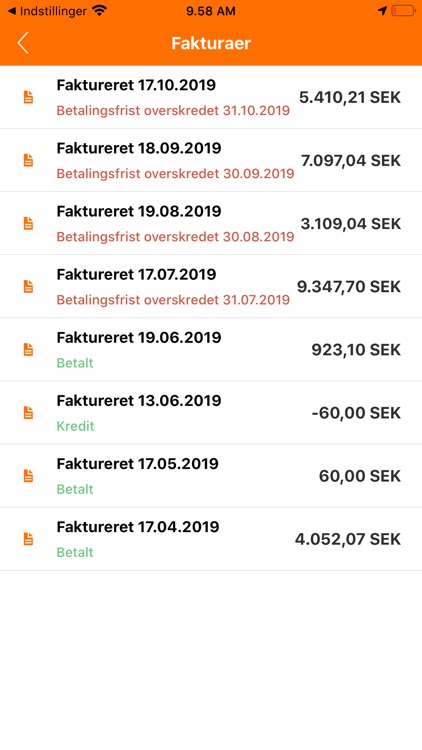
Task: Open the 4.052,07 SEK invoice
Action: [x=211, y=539]
